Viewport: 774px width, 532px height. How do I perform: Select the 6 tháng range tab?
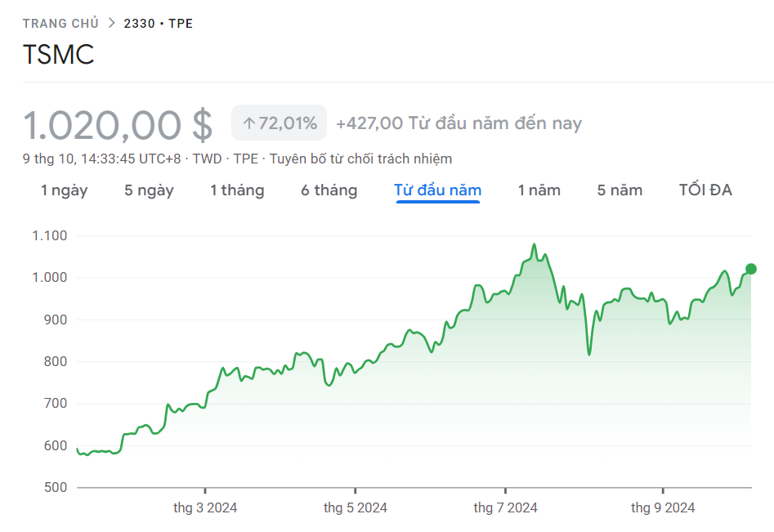329,190
